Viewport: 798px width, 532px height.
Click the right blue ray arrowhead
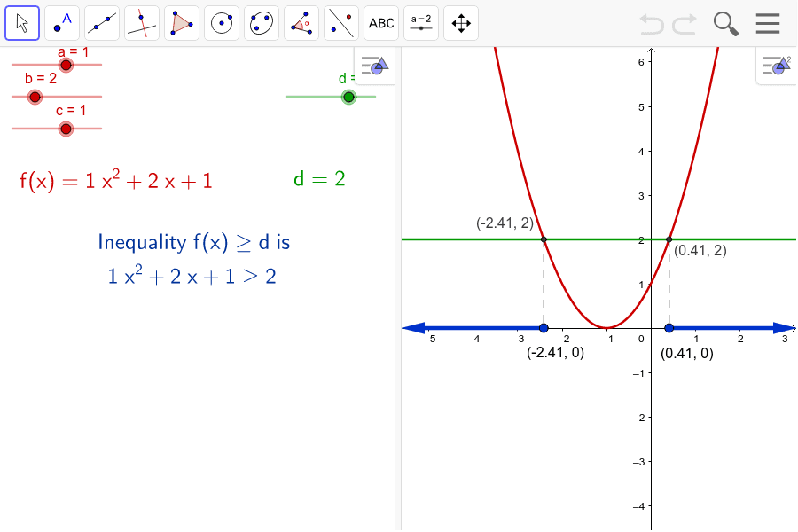784,328
